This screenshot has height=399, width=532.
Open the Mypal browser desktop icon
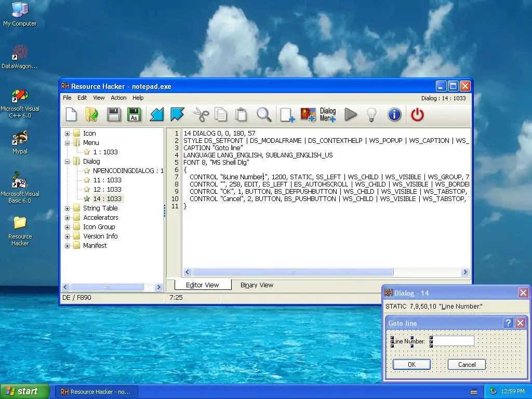(20, 142)
